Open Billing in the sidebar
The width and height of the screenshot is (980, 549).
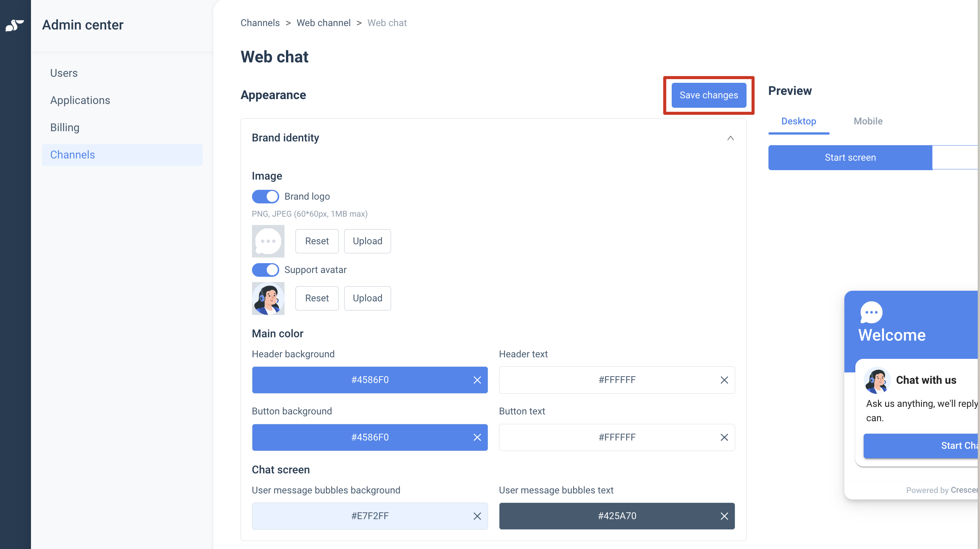click(x=65, y=127)
